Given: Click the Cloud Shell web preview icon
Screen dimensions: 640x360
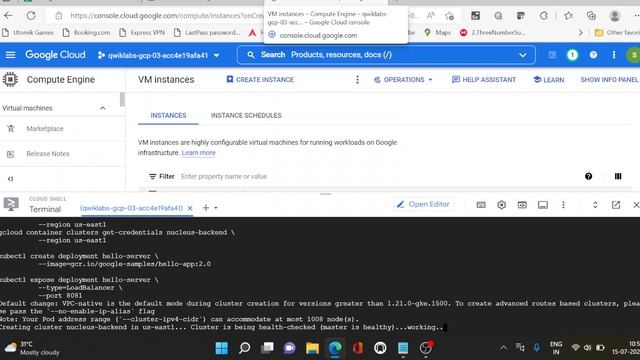Looking at the screenshot, I should pos(522,204).
